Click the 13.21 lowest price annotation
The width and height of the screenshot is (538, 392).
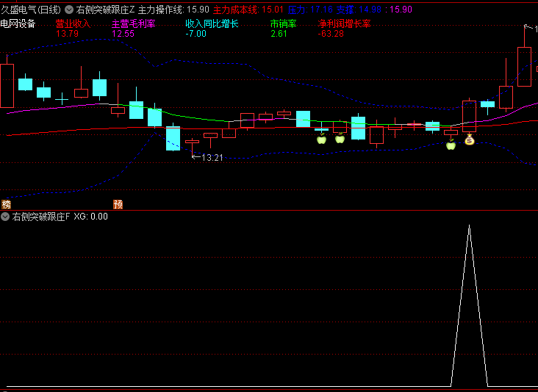[212, 158]
